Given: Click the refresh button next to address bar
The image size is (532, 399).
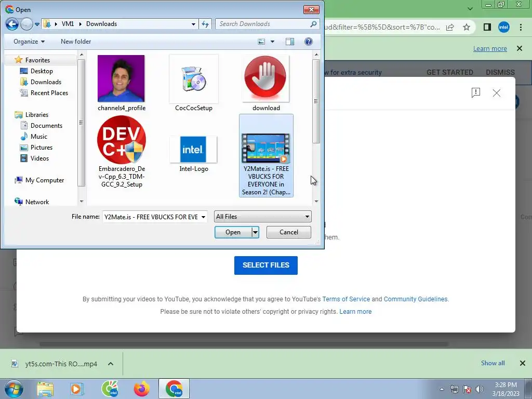Looking at the screenshot, I should 205,24.
